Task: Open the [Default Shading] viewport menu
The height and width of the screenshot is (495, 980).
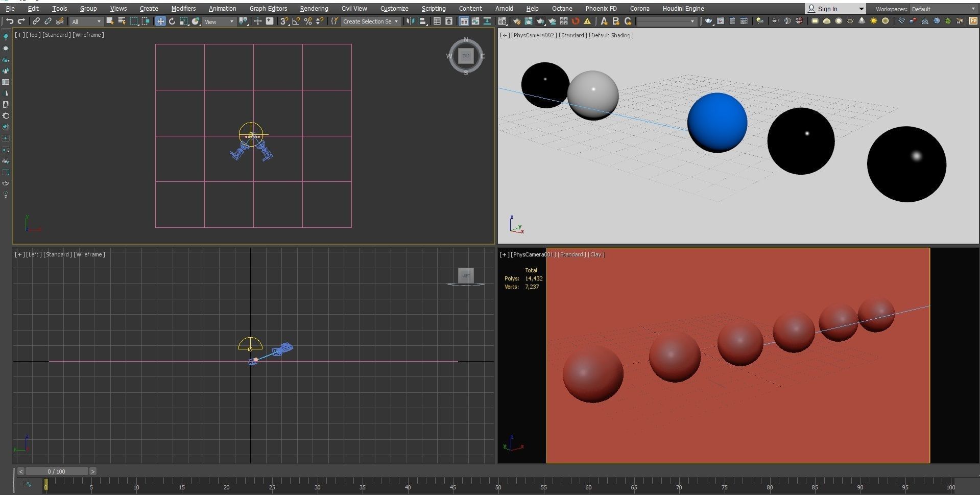Action: click(611, 35)
